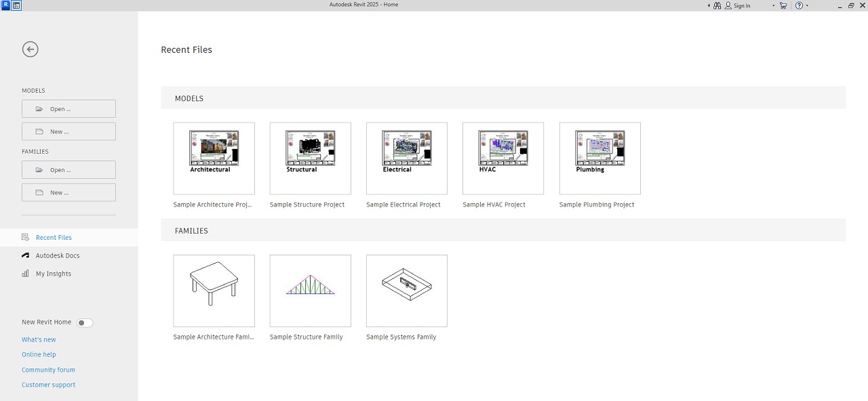Select Recent Files in the sidebar
The width and height of the screenshot is (868, 401).
54,238
